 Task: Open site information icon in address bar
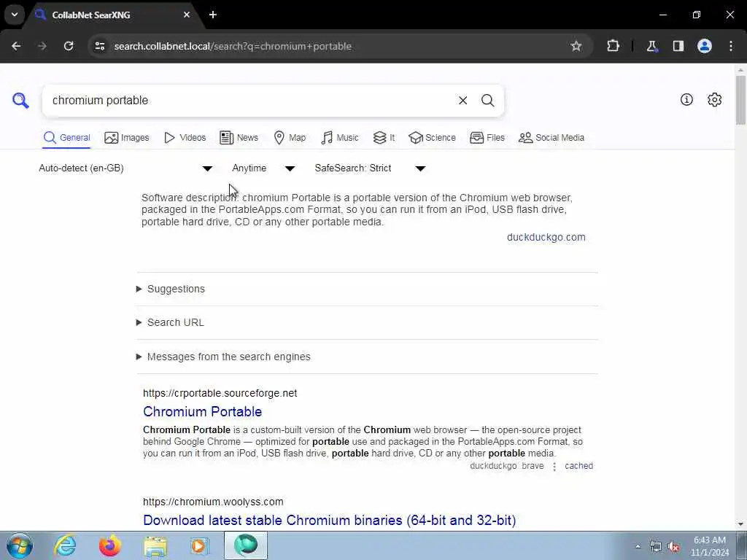(99, 46)
